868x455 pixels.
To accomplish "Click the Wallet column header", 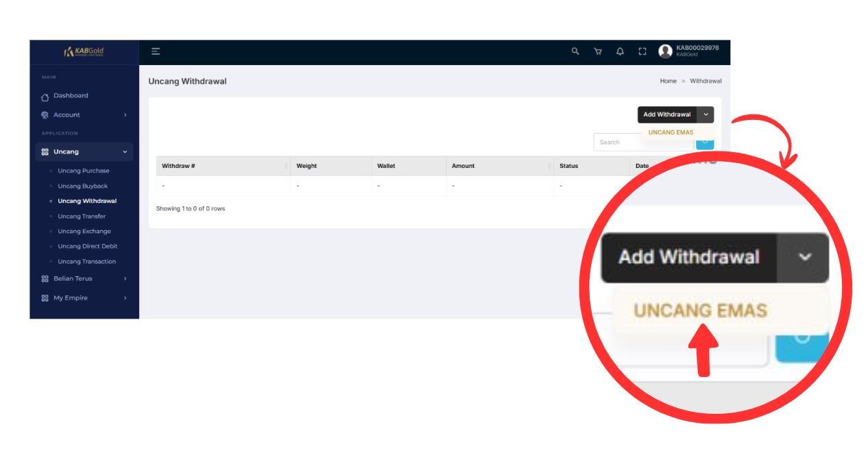I will 386,166.
